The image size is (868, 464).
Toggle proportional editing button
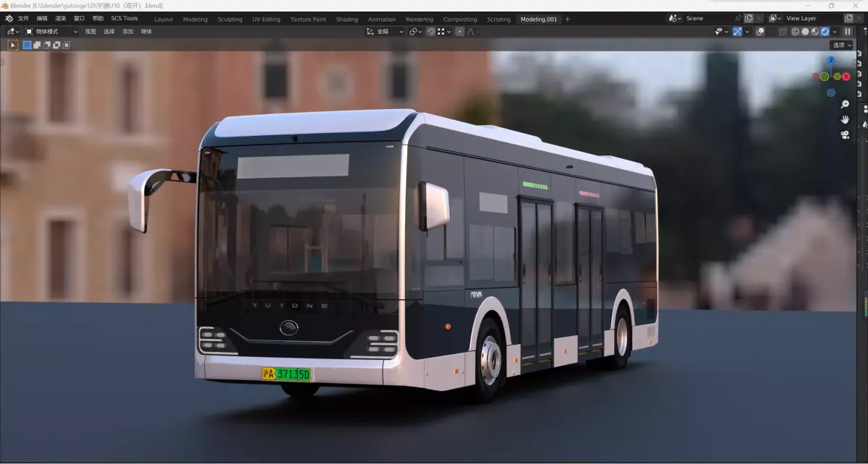coord(459,32)
